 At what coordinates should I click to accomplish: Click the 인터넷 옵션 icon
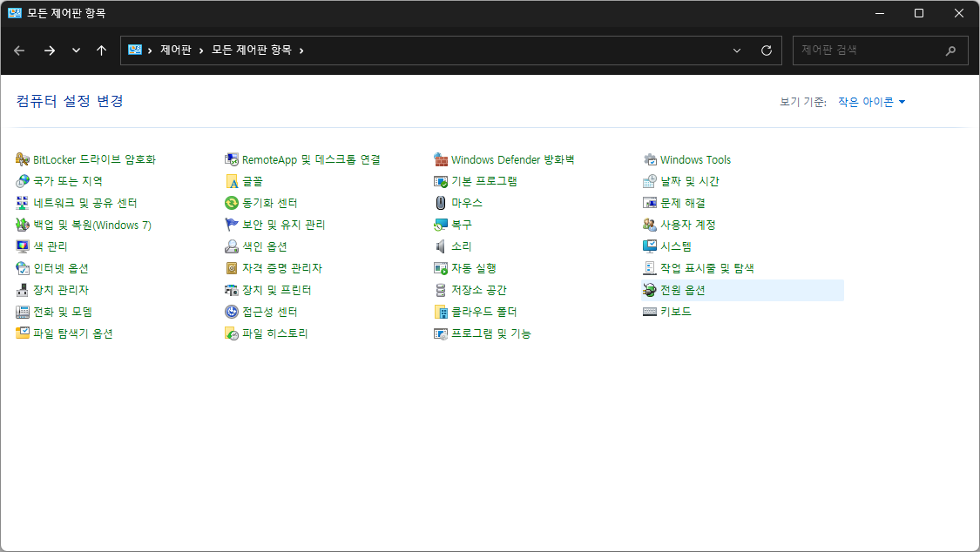23,268
